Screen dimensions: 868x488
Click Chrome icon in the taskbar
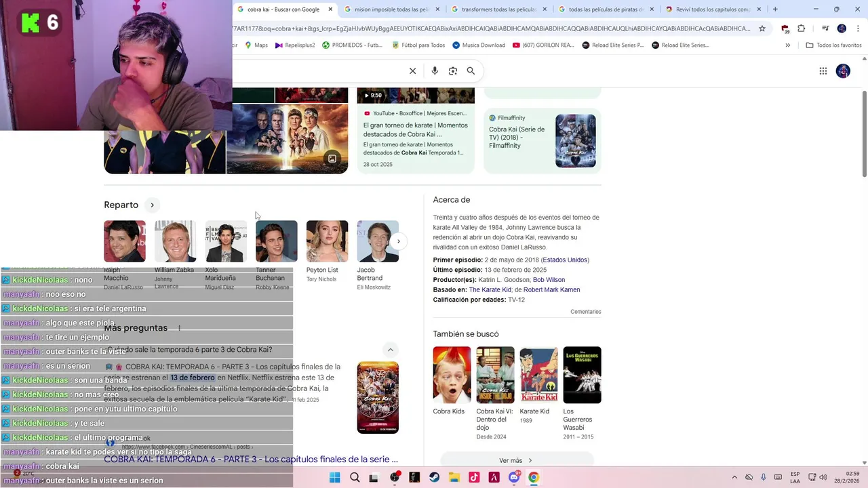pos(534,477)
